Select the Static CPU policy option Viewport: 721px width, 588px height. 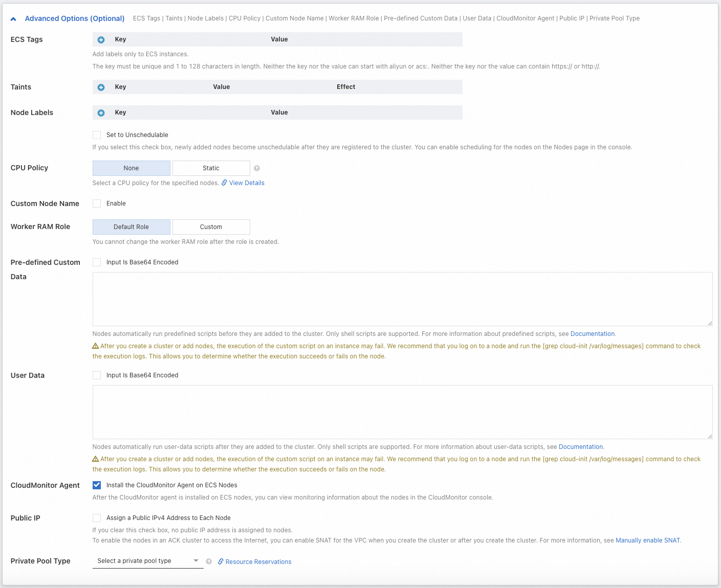(x=211, y=168)
